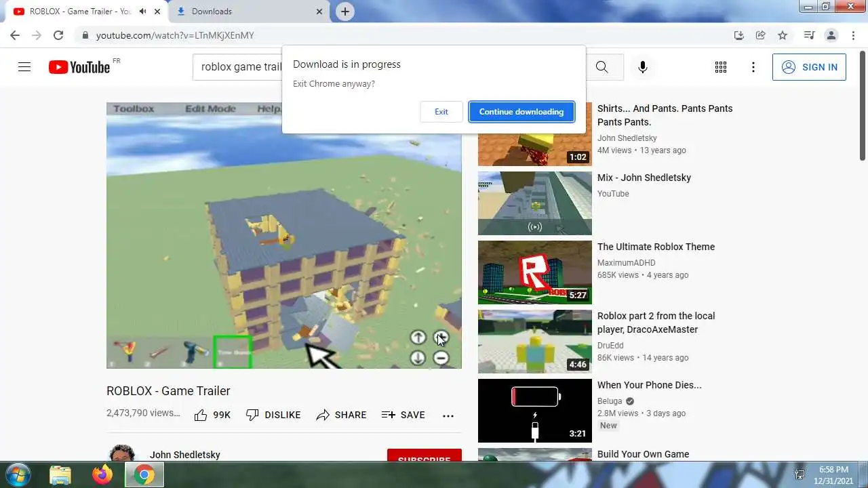
Task: Click 'Mix - John Shedletsky' title
Action: [x=644, y=178]
